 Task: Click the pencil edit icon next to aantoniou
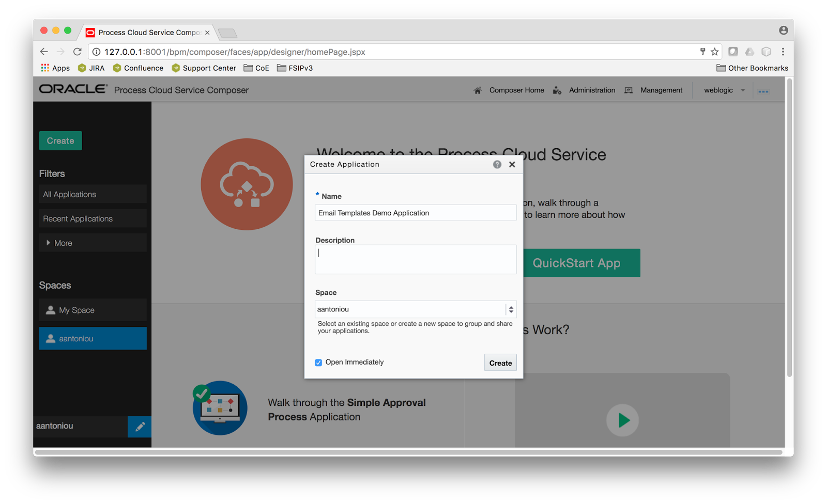coord(140,426)
